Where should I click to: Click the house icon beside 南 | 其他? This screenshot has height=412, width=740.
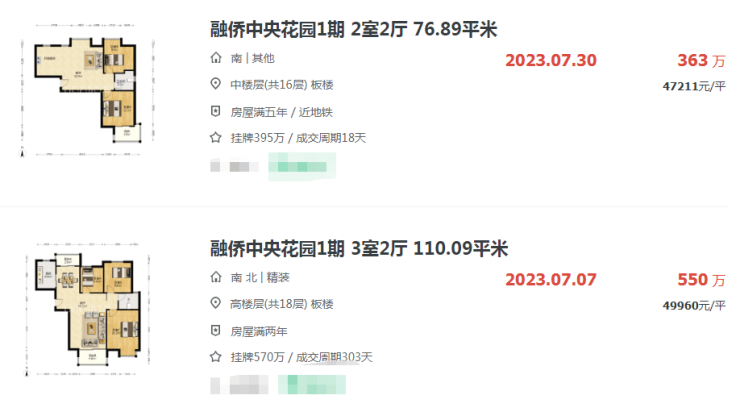pos(215,58)
